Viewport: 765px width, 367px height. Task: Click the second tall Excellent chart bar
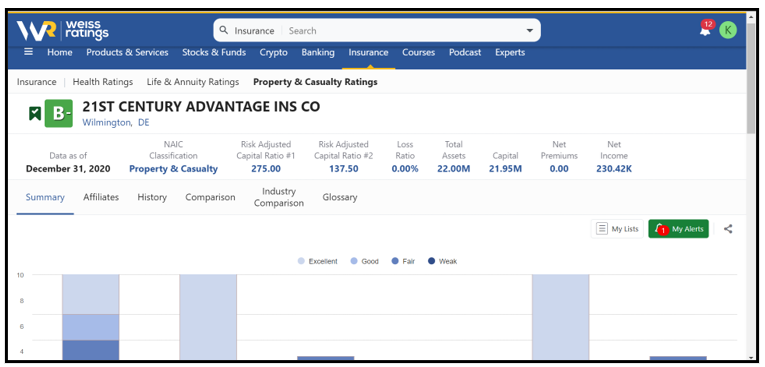[x=208, y=317]
